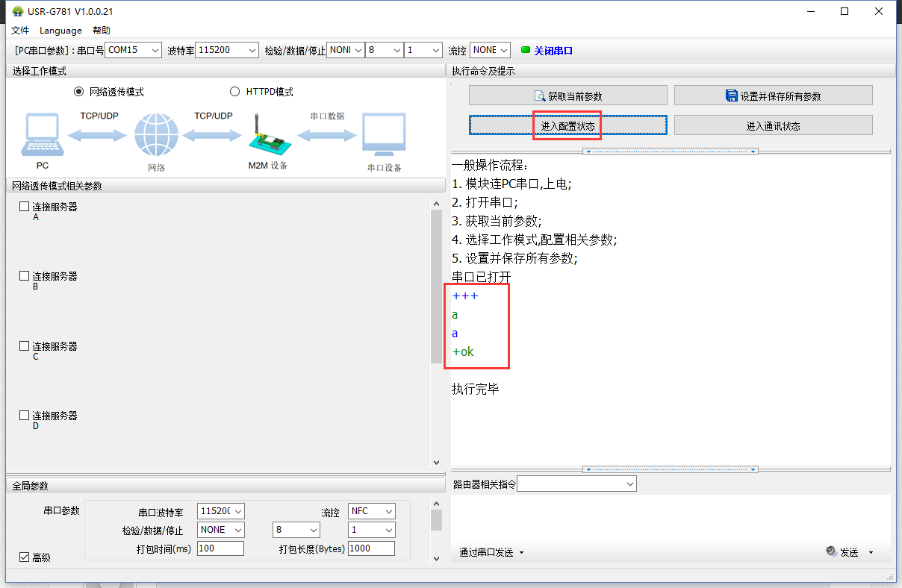Image resolution: width=902 pixels, height=588 pixels.
Task: Click the 打包时间(ms) input field
Action: coord(220,548)
